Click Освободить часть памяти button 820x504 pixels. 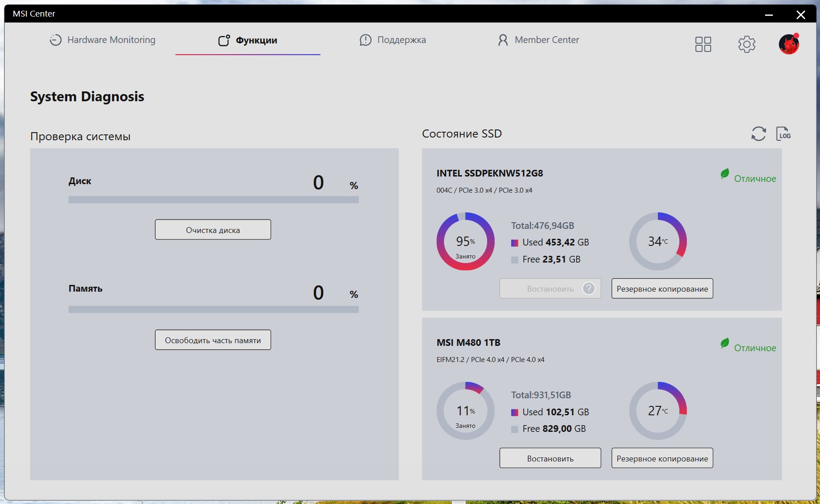(x=213, y=340)
